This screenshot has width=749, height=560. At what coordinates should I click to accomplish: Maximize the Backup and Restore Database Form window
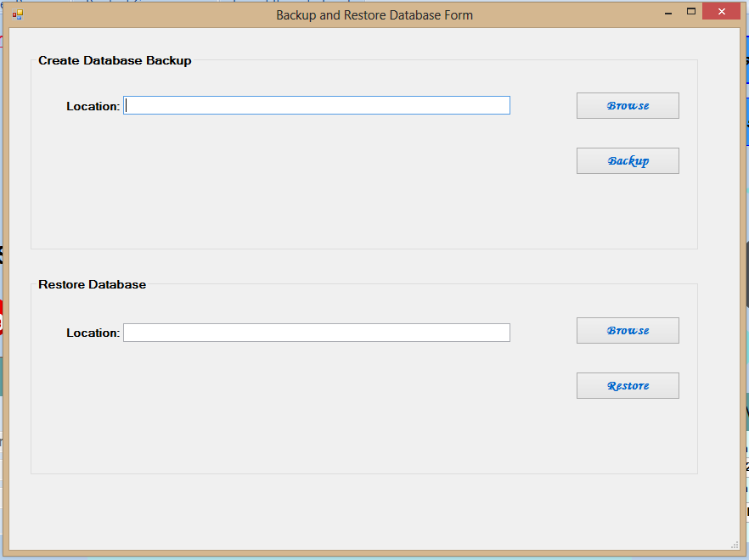pos(690,12)
